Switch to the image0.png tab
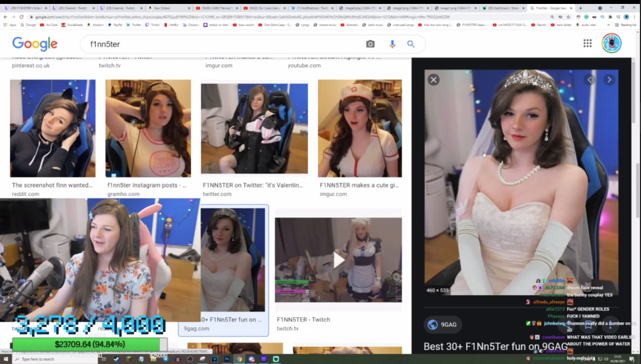This screenshot has height=364, width=641. click(360, 8)
